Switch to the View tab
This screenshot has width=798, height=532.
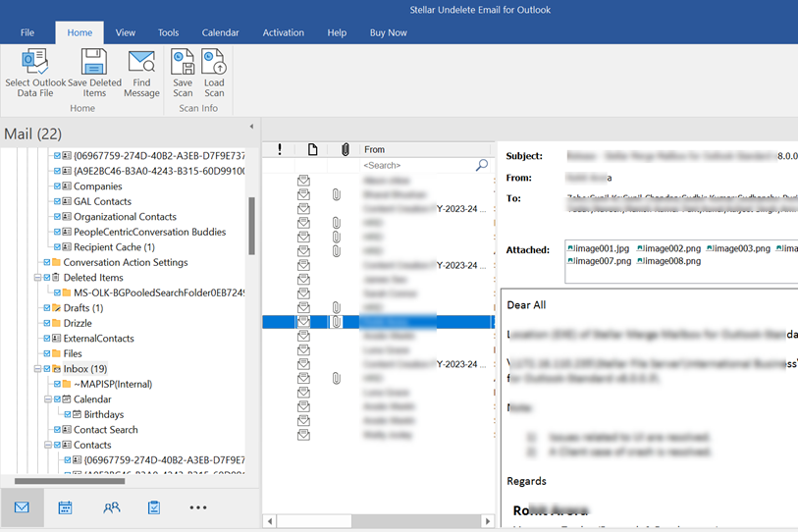(x=126, y=32)
